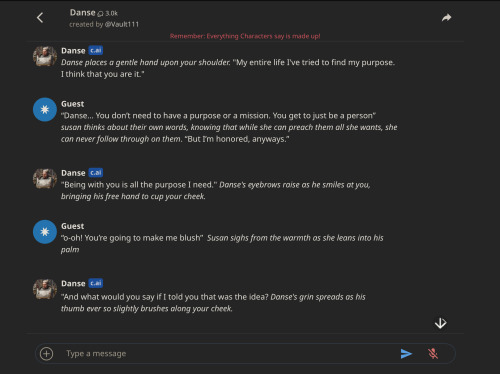
Task: Toggle the muted microphone icon
Action: tap(433, 354)
